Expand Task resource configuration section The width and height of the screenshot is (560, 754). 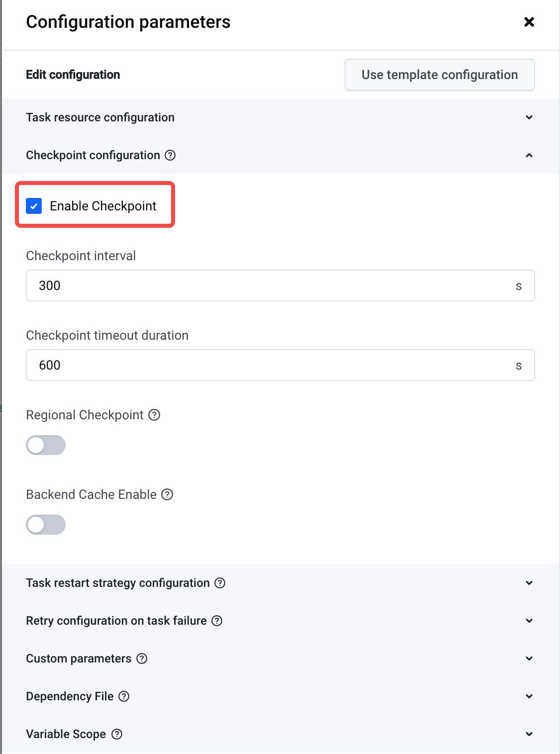[x=280, y=117]
